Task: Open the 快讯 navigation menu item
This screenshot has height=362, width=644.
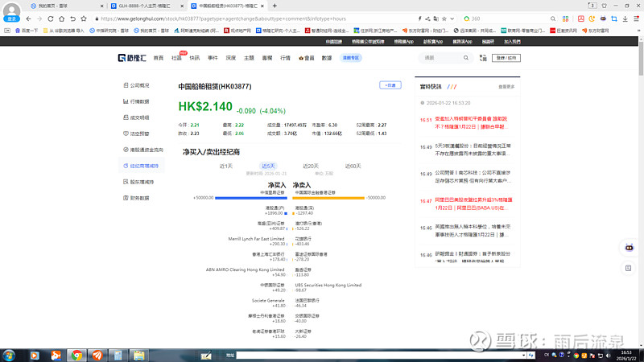Action: [195, 58]
